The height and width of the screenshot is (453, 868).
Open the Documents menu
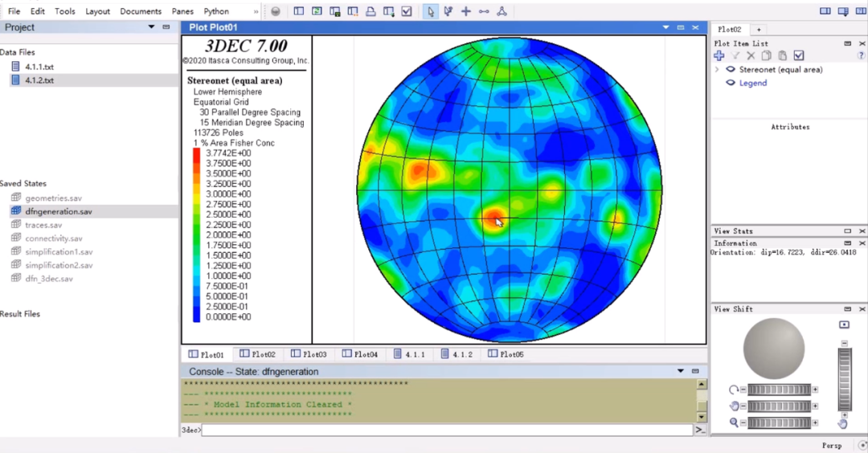tap(141, 11)
